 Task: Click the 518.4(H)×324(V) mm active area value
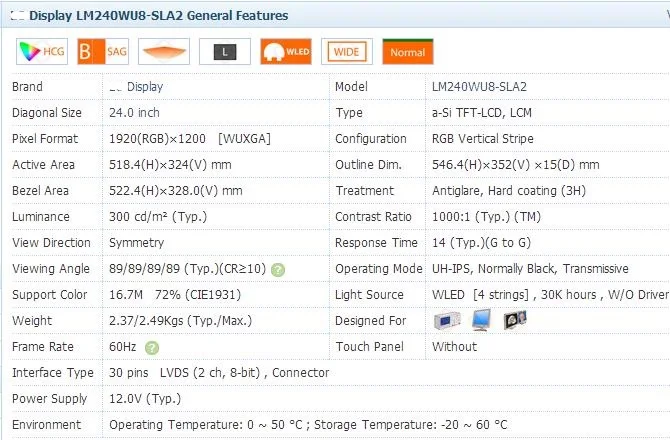click(x=170, y=165)
